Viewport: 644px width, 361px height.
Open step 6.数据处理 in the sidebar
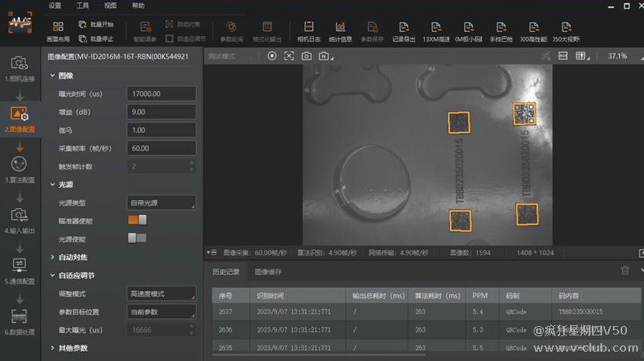coord(19,321)
